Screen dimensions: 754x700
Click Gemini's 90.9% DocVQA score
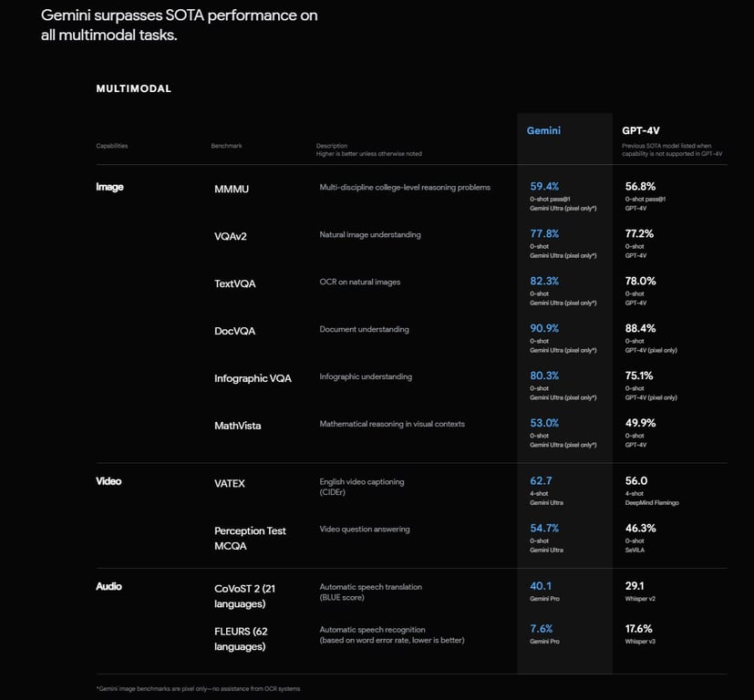click(x=544, y=328)
